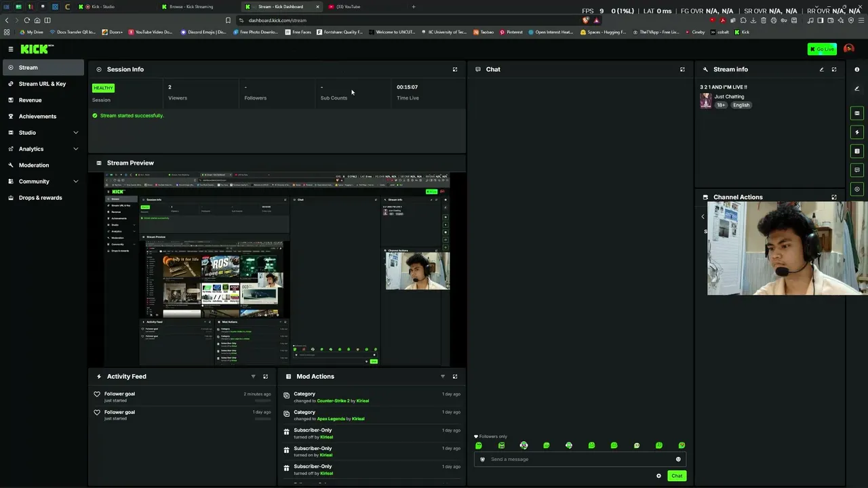Open the Achievements section
The image size is (868, 488).
(43, 117)
